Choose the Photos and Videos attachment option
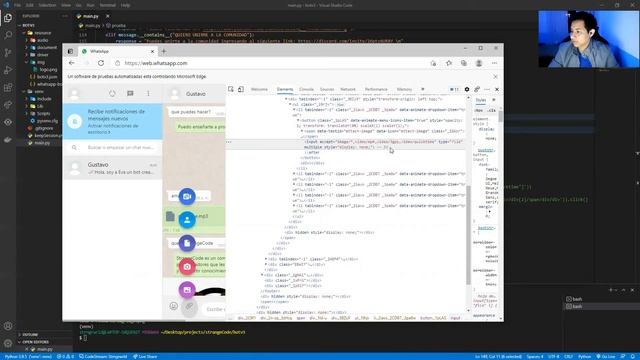640x360 pixels. [187, 290]
